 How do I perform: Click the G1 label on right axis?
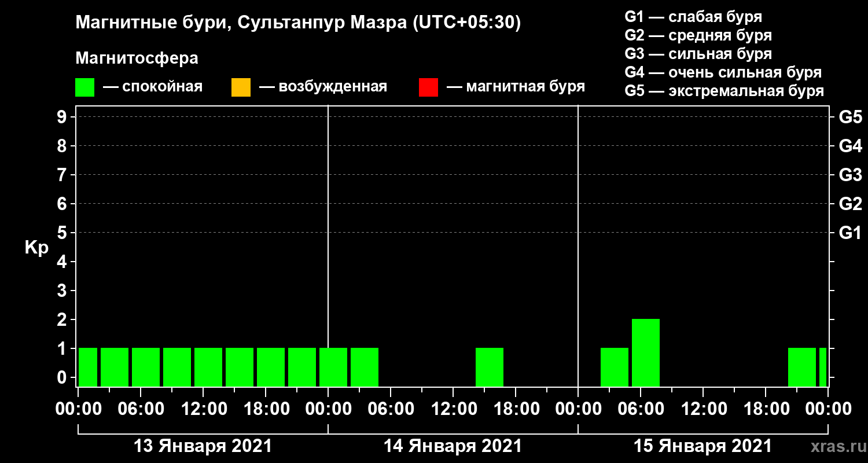tap(851, 233)
